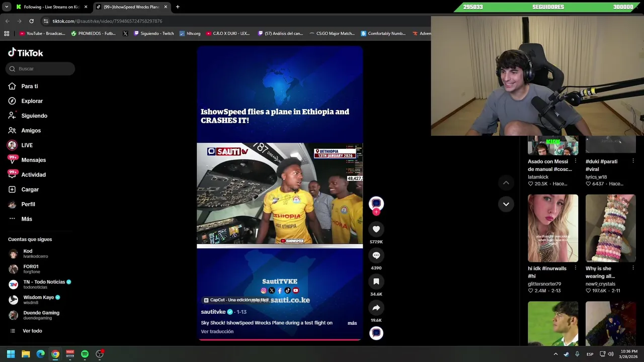Go to next video with down arrow
This screenshot has width=644, height=362.
506,204
